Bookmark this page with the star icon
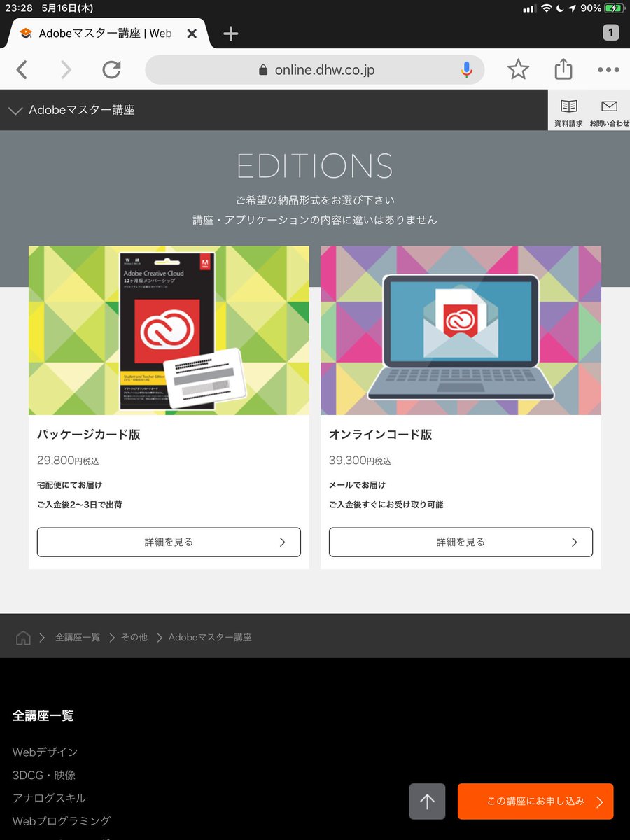This screenshot has height=840, width=630. pyautogui.click(x=518, y=69)
